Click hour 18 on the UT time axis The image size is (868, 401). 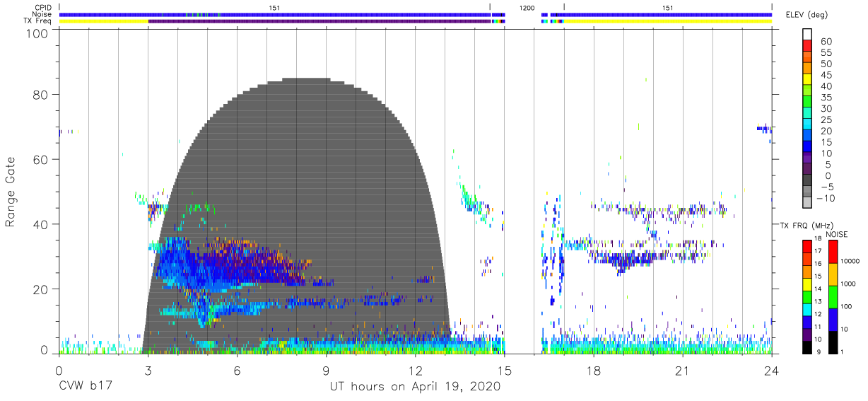tap(594, 370)
